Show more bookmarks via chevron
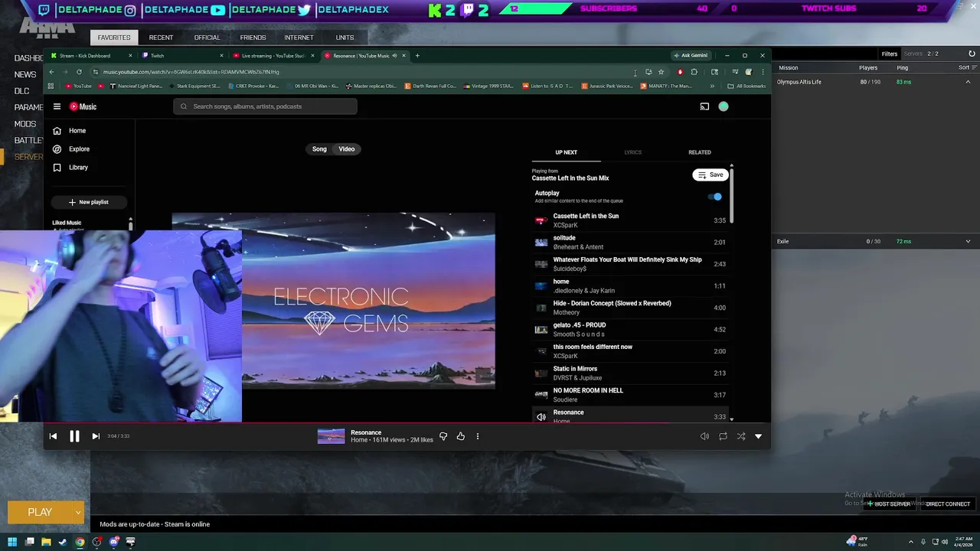Screen dimensions: 980x551 tap(712, 86)
